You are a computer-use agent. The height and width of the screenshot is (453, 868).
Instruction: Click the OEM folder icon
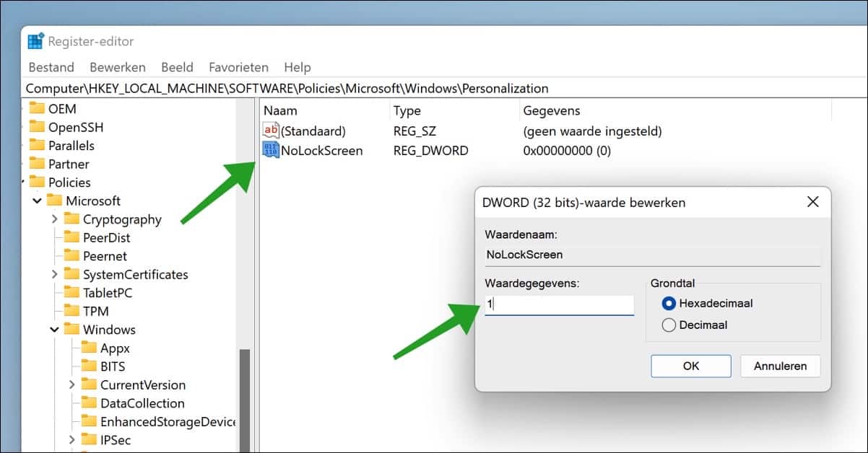coord(37,109)
